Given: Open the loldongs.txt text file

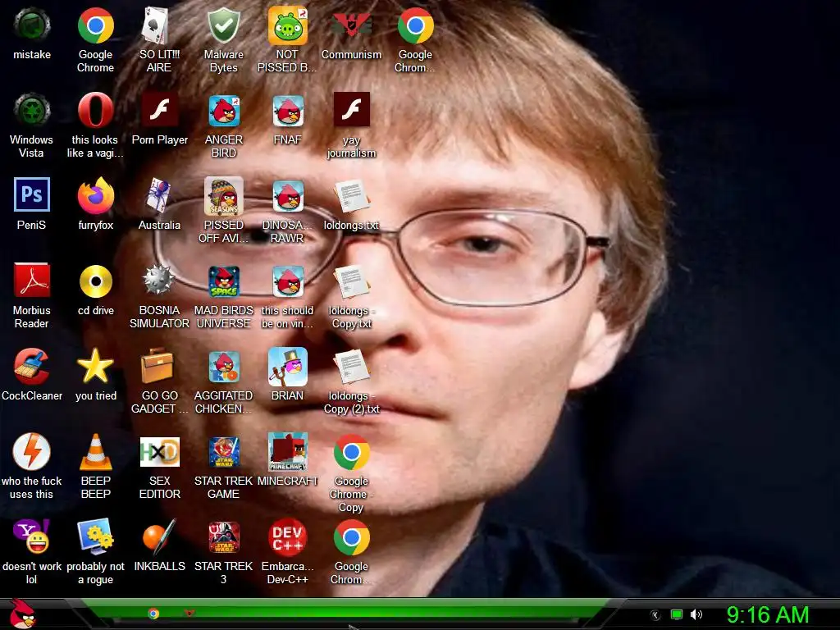Looking at the screenshot, I should point(351,195).
